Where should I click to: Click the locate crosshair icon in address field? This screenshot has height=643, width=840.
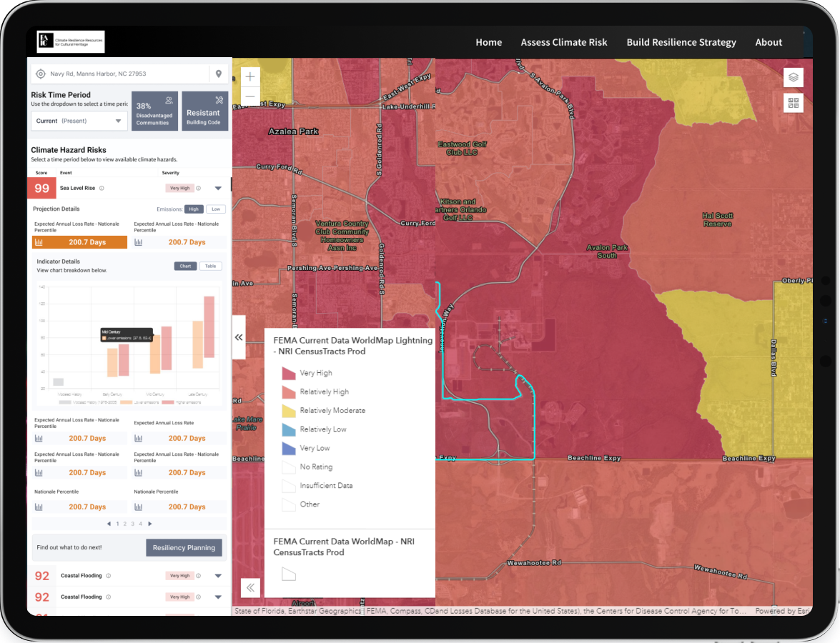click(x=41, y=74)
